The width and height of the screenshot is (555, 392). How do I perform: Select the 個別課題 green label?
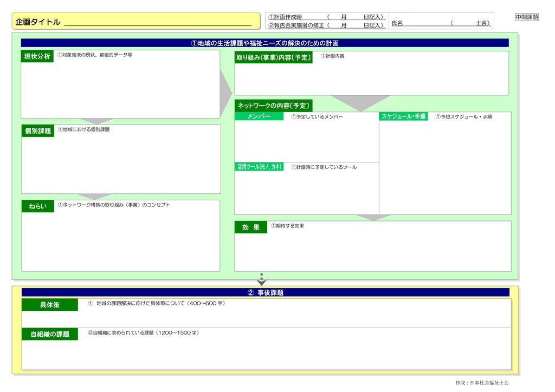38,131
